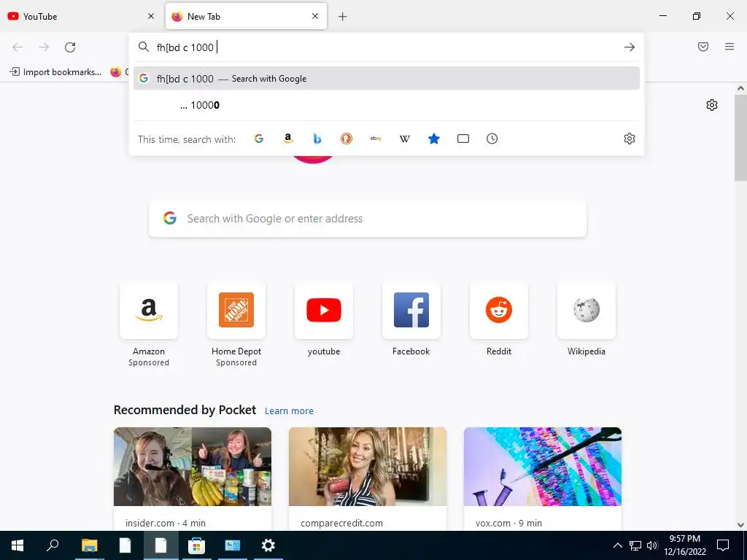Search bookmarks using the star icon

click(434, 139)
